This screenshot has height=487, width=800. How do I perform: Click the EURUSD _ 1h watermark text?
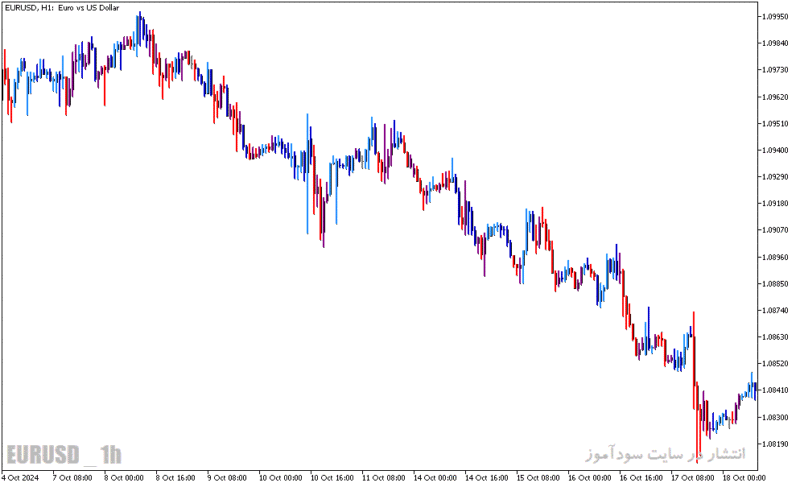click(x=64, y=454)
